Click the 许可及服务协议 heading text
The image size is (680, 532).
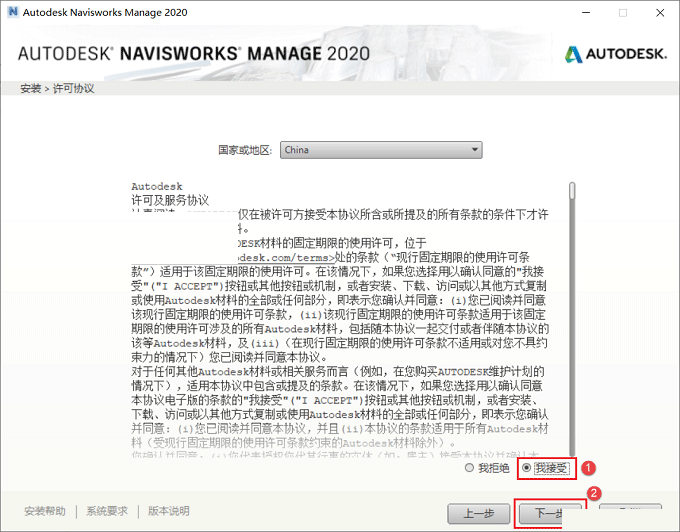[x=170, y=200]
